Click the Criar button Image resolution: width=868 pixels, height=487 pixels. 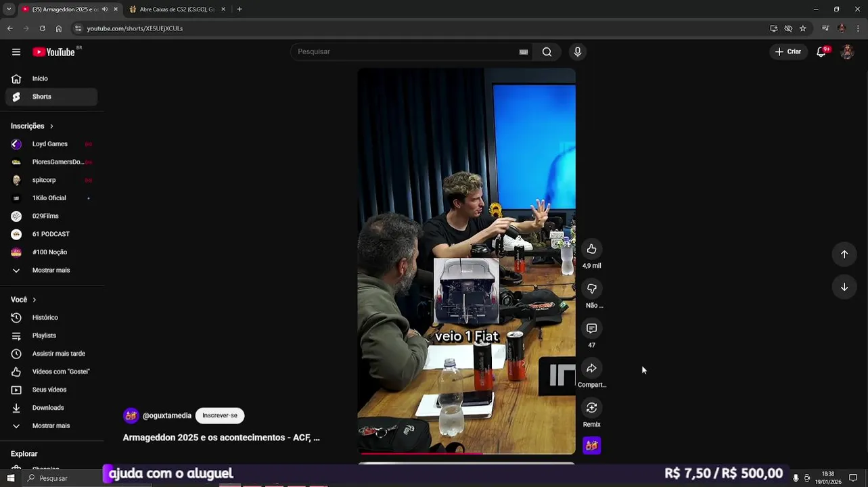788,52
